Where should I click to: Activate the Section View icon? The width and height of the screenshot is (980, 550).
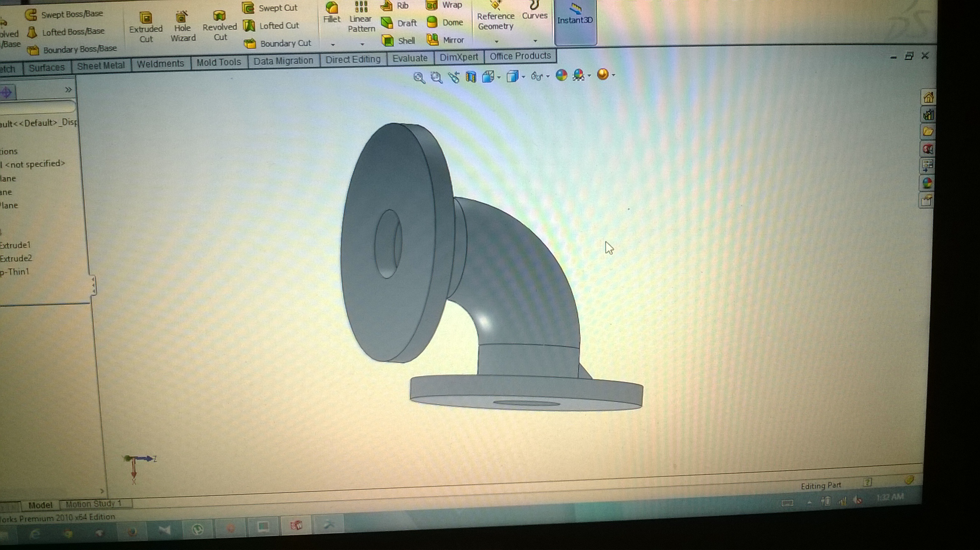click(471, 77)
